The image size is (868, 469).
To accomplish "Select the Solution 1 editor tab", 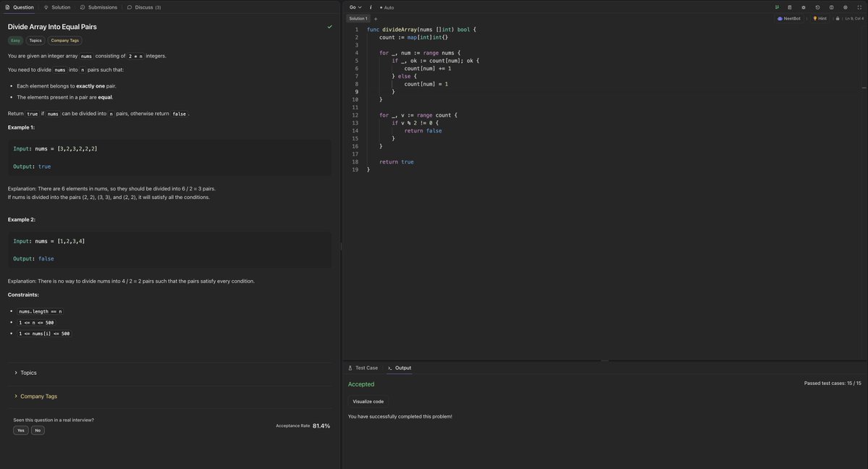I will coord(358,18).
